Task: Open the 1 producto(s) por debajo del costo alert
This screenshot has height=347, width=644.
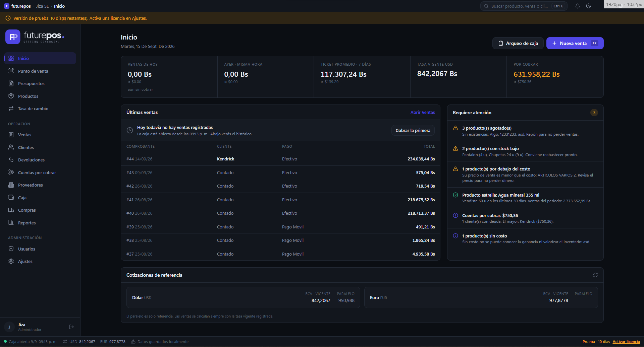Action: pyautogui.click(x=525, y=175)
